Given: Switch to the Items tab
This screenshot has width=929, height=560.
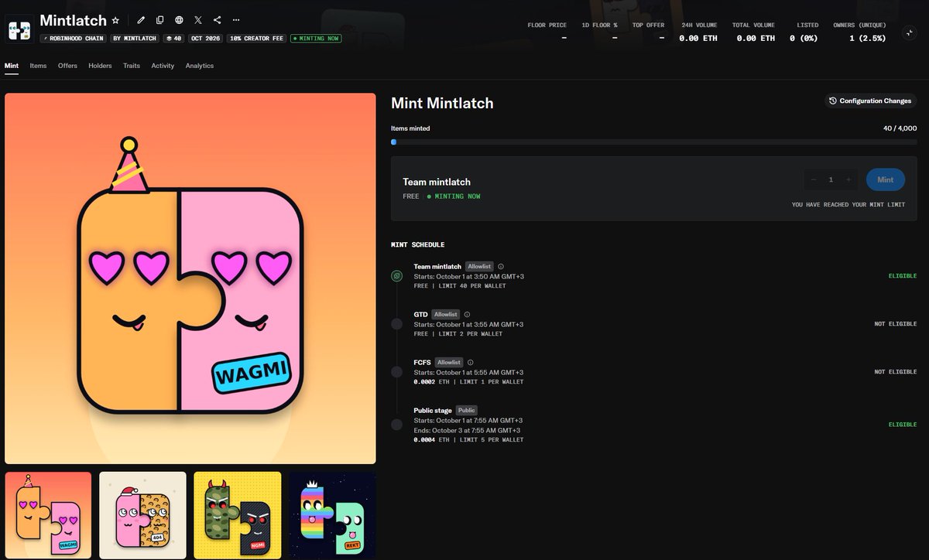Looking at the screenshot, I should coord(38,66).
